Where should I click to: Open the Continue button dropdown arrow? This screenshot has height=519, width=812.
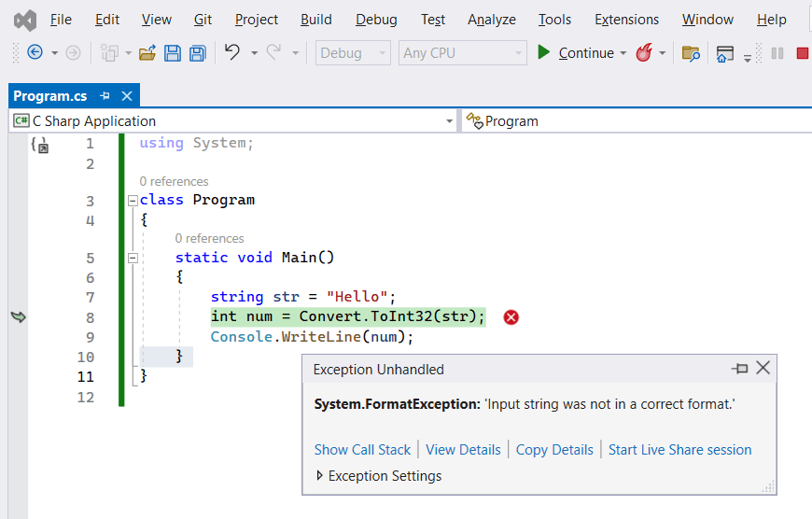point(623,53)
